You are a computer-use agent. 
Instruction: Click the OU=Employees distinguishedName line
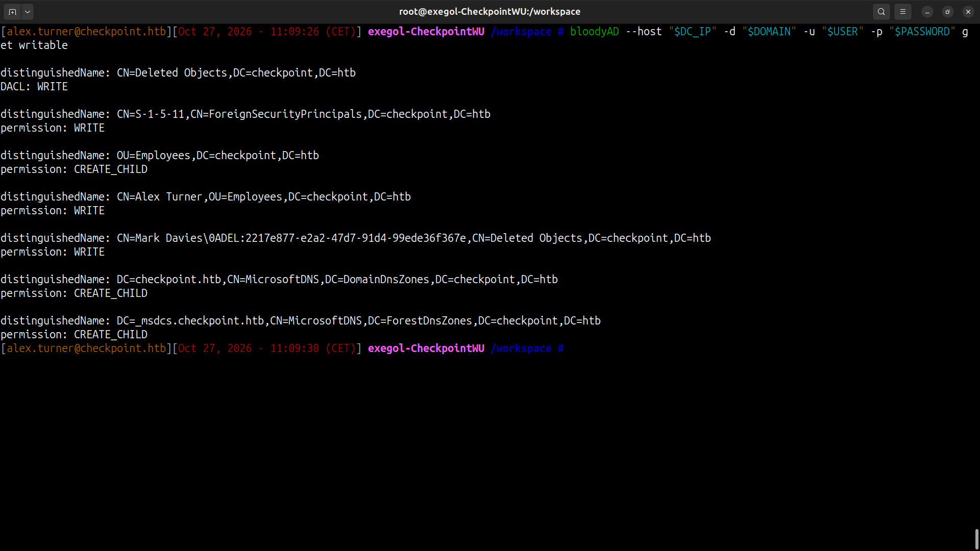point(160,156)
